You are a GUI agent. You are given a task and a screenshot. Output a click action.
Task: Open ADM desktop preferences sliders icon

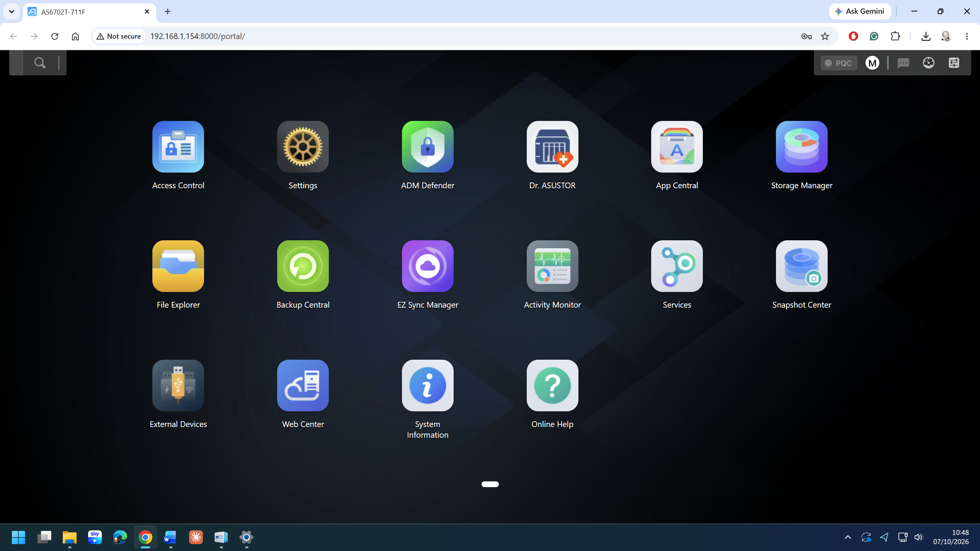(954, 63)
